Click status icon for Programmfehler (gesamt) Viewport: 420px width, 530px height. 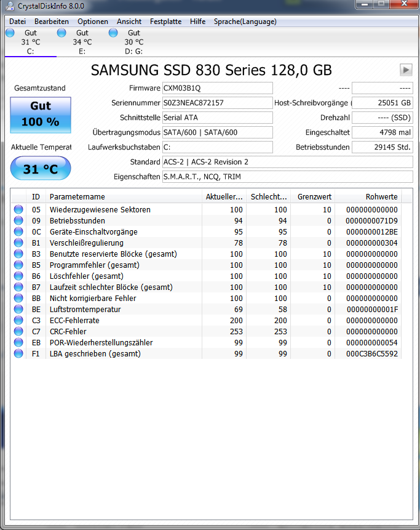(x=18, y=265)
